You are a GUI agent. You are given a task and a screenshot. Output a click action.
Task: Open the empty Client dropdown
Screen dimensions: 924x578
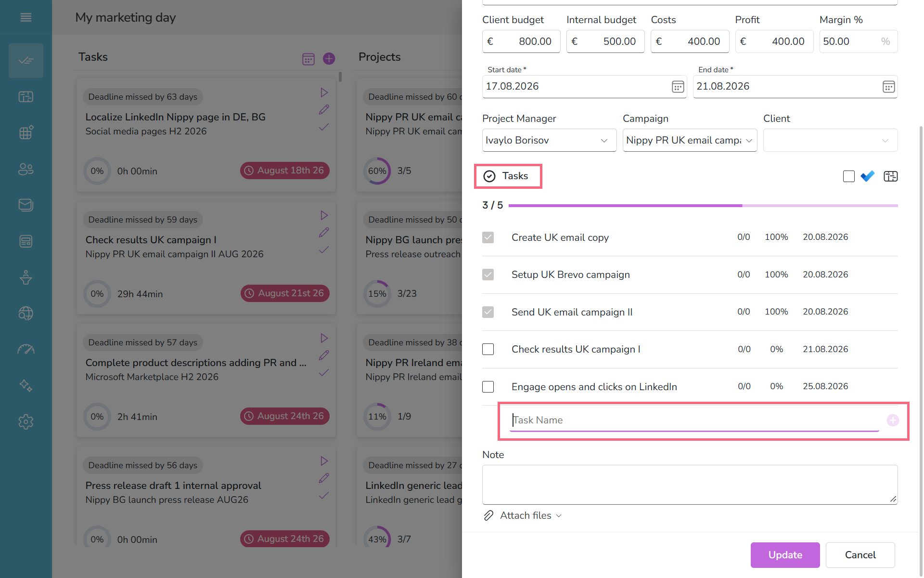pos(830,140)
